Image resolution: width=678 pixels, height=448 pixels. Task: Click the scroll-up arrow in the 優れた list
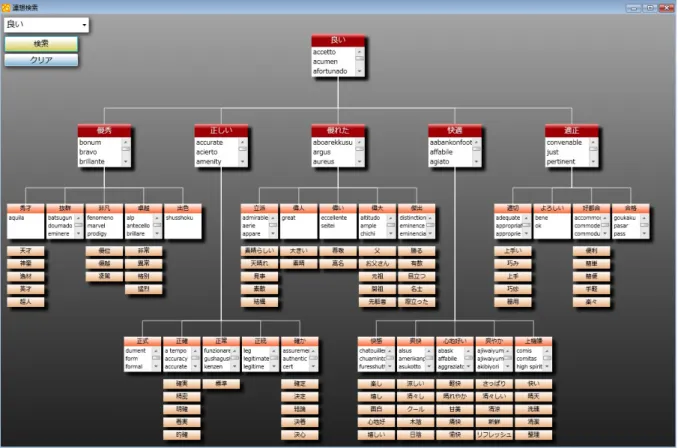click(359, 142)
